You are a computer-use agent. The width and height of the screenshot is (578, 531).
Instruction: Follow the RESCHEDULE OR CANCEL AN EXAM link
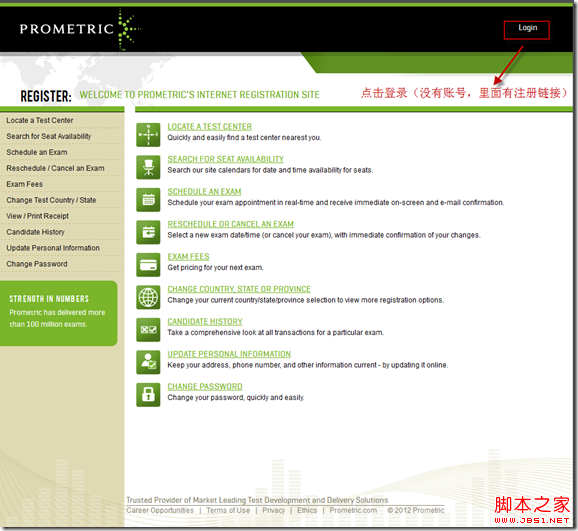click(230, 224)
